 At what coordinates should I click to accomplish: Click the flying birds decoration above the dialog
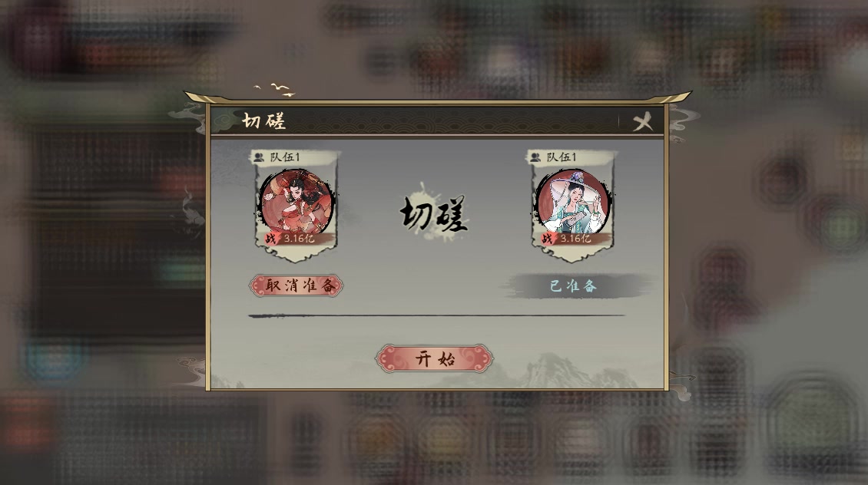[275, 90]
